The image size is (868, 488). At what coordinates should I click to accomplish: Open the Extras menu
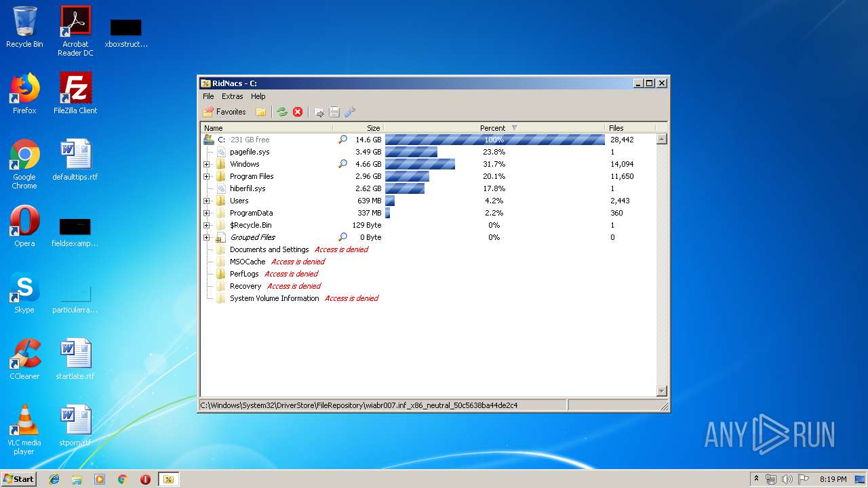coord(233,96)
